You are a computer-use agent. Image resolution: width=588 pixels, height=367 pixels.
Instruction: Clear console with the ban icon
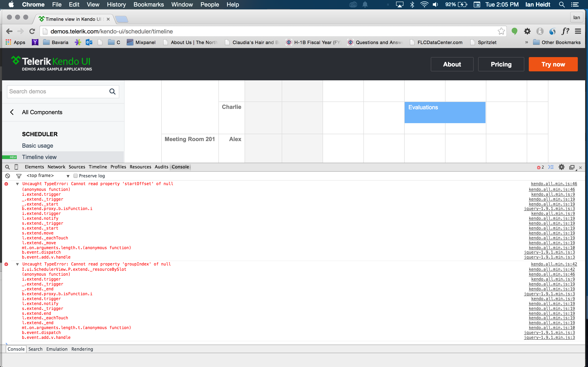tap(8, 176)
